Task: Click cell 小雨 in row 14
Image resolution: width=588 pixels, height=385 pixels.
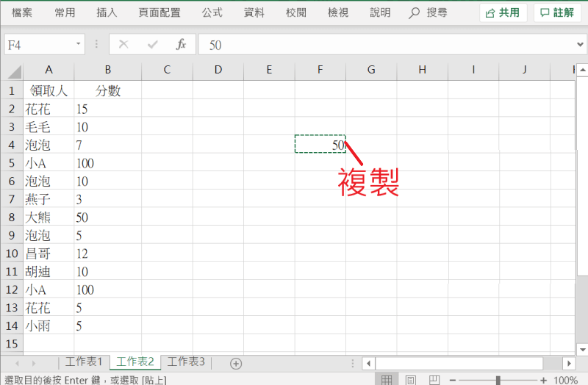Action: point(49,325)
